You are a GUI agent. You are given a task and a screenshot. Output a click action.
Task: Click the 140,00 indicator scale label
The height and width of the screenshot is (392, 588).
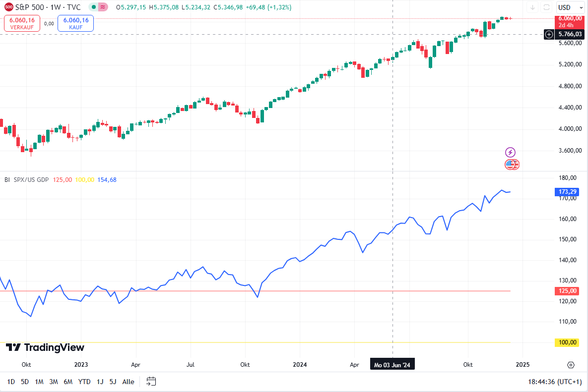tap(567, 260)
